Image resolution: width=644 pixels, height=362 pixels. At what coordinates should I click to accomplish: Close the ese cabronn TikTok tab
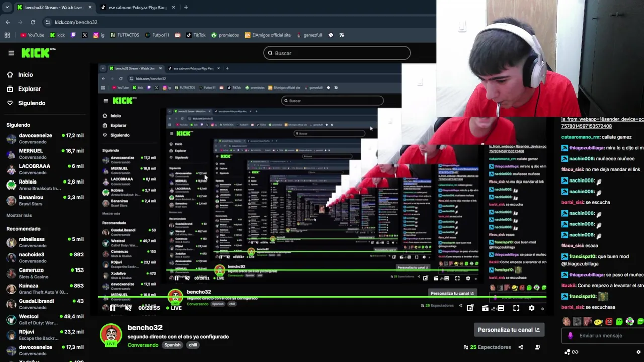point(173,7)
